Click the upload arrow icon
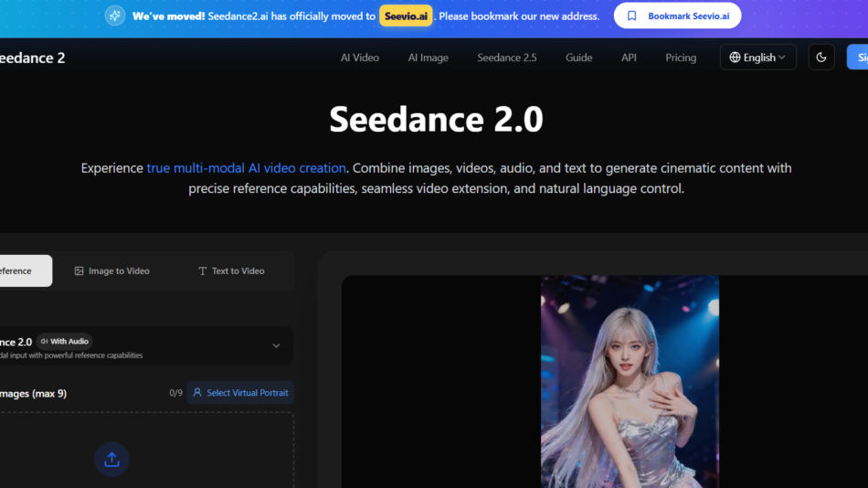Viewport: 868px width, 488px height. (111, 459)
